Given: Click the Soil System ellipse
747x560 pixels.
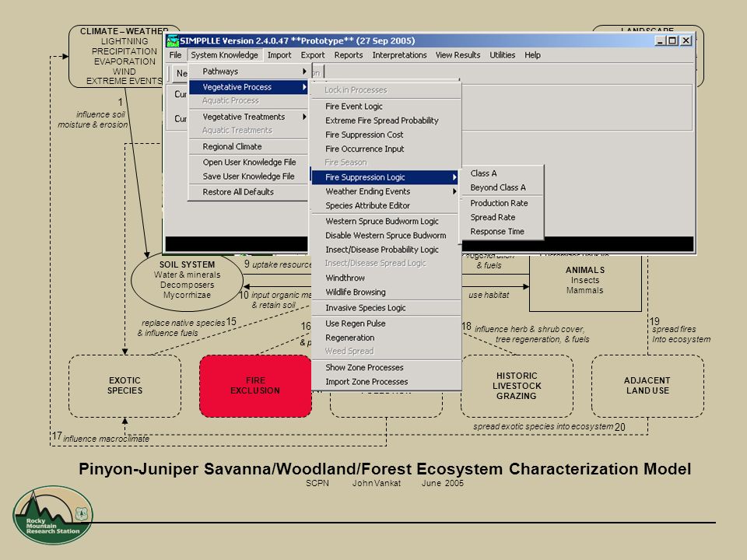Looking at the screenshot, I should 187,280.
